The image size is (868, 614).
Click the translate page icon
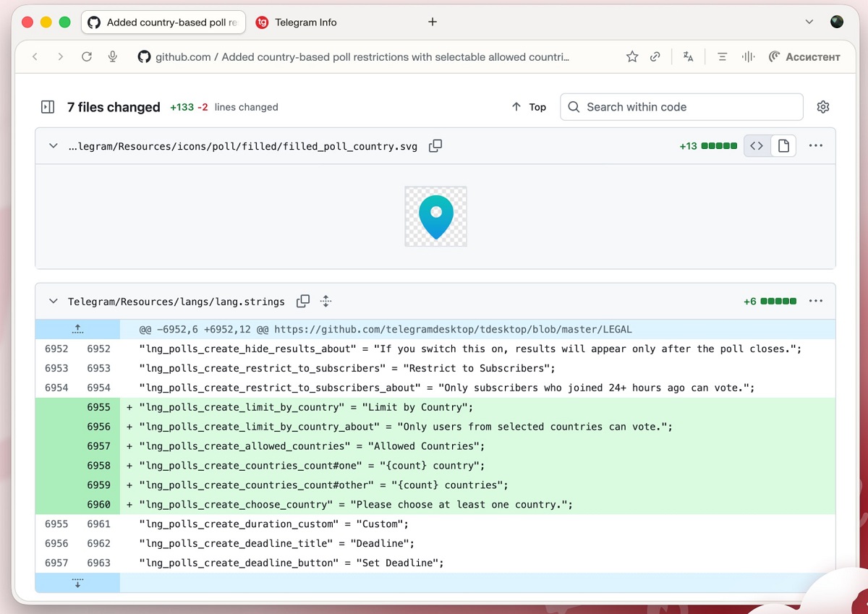(x=688, y=56)
